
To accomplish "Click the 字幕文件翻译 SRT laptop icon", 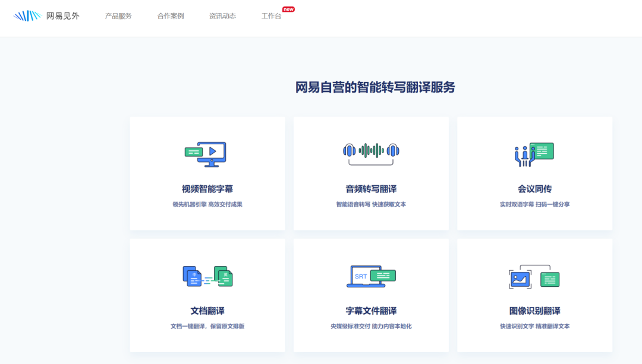I will [371, 276].
